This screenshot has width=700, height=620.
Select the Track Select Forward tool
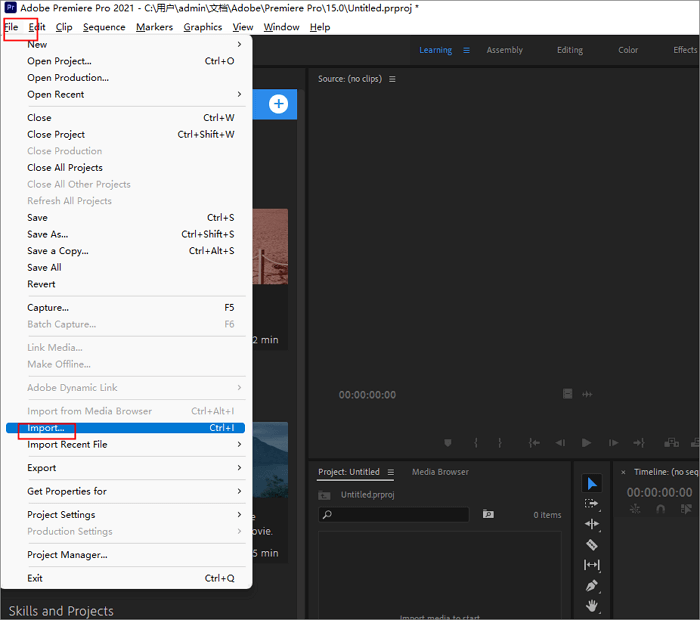point(592,504)
